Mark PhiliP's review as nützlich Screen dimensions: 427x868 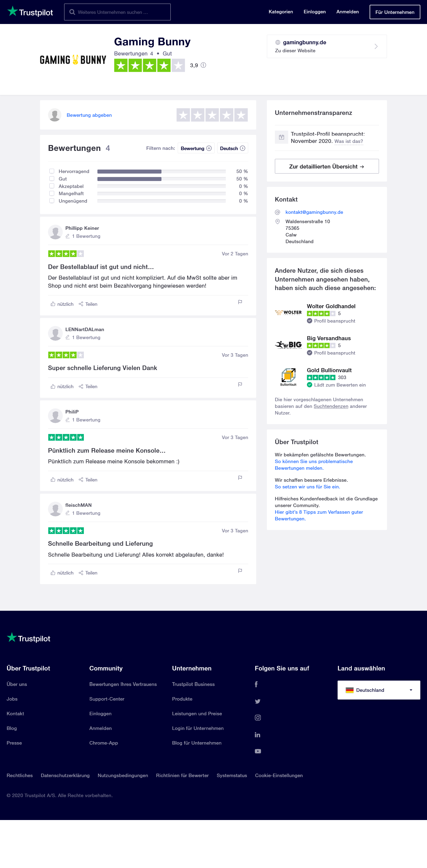tap(62, 480)
